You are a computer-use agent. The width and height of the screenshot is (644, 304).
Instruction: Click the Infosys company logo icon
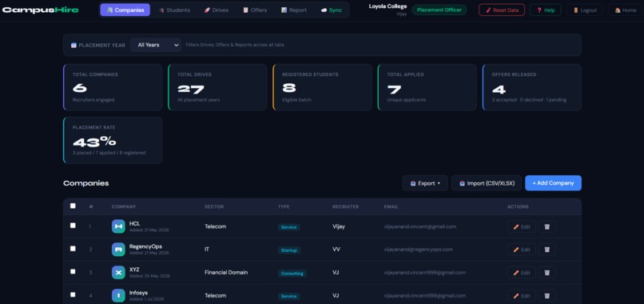pos(118,295)
